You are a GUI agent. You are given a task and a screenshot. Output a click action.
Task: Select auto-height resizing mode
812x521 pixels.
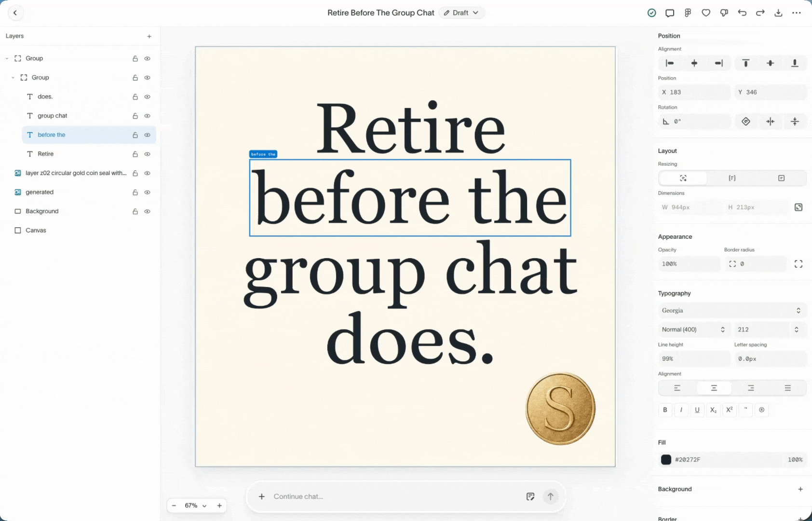732,178
